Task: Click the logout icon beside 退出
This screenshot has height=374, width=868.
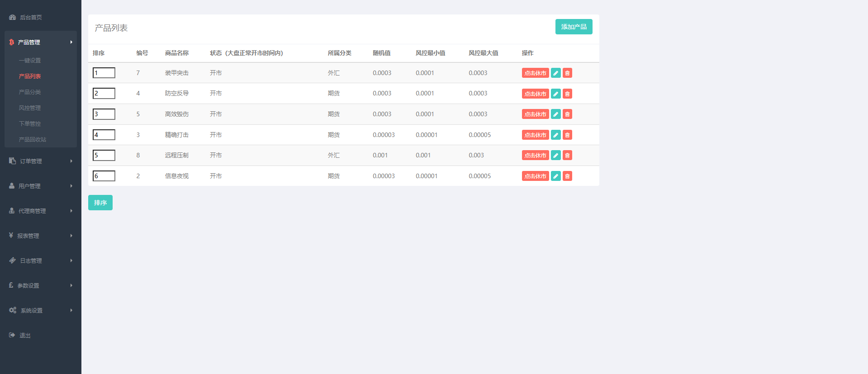Action: click(x=12, y=335)
